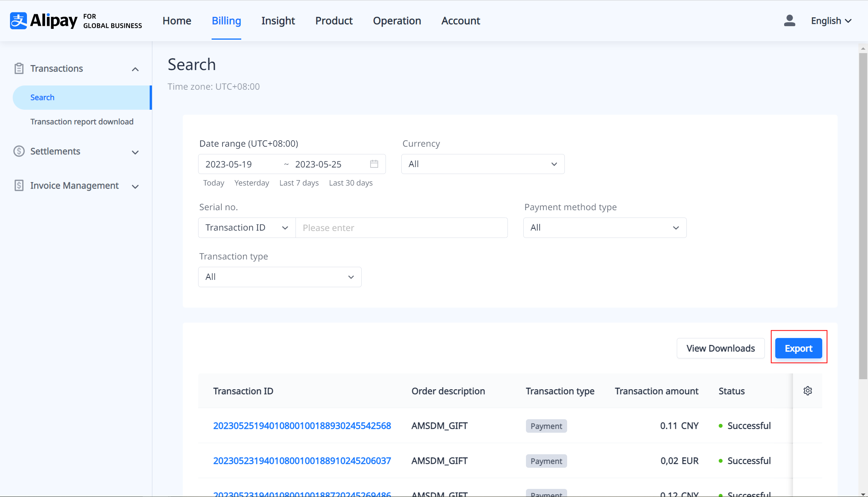The height and width of the screenshot is (497, 868).
Task: Expand the Settlements sidebar section
Action: [135, 152]
